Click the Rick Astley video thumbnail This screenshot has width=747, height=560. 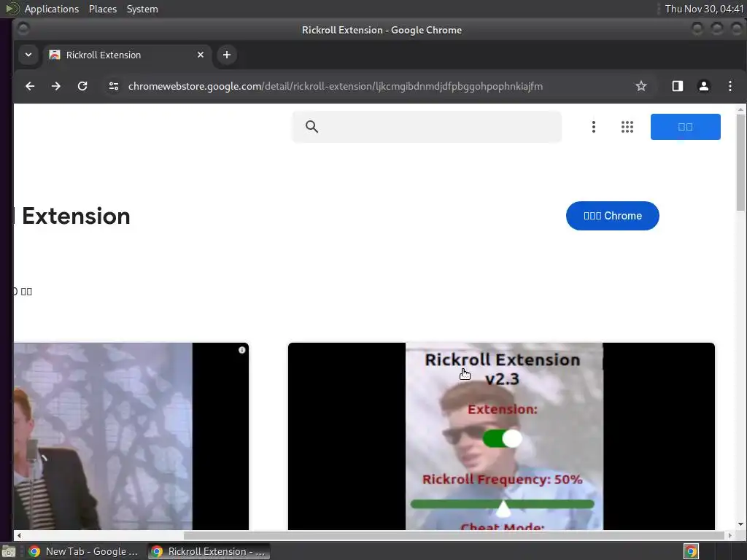[x=131, y=436]
